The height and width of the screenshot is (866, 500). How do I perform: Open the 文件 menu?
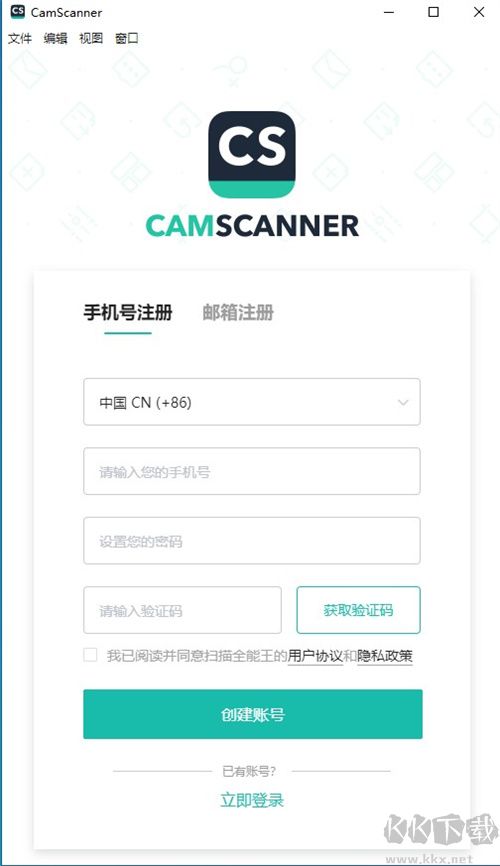20,38
